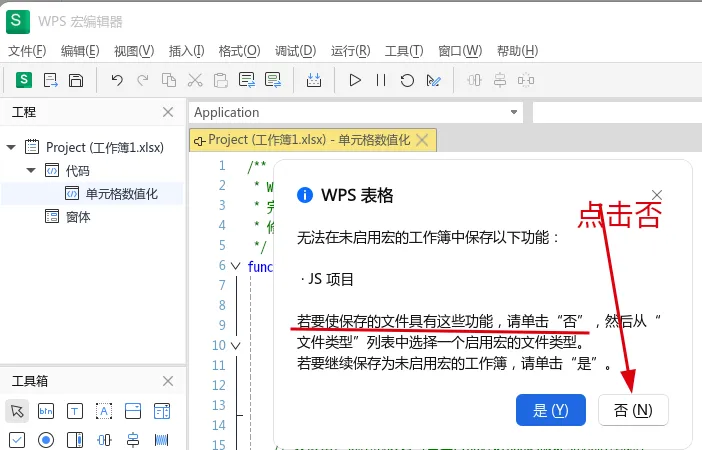Click 是(Y) button in dialog

click(551, 410)
